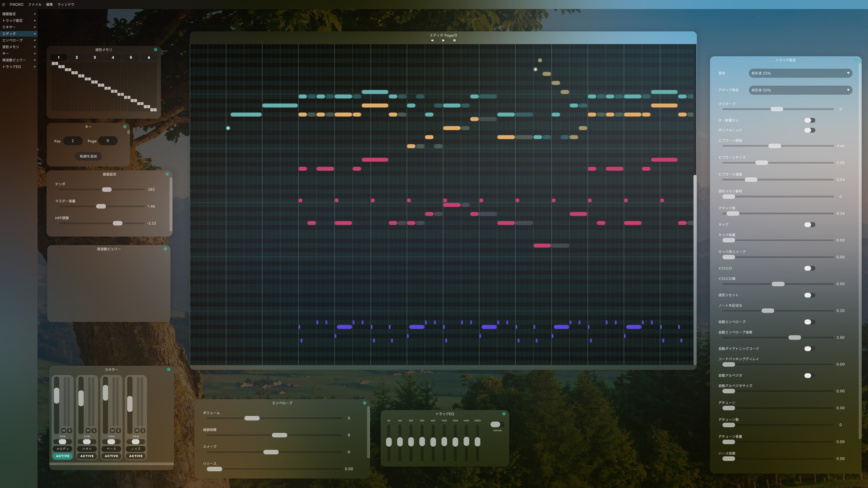Enable the ポリフォニック toggle in トラック設定
Viewport: 868px width, 488px height.
[x=809, y=130]
